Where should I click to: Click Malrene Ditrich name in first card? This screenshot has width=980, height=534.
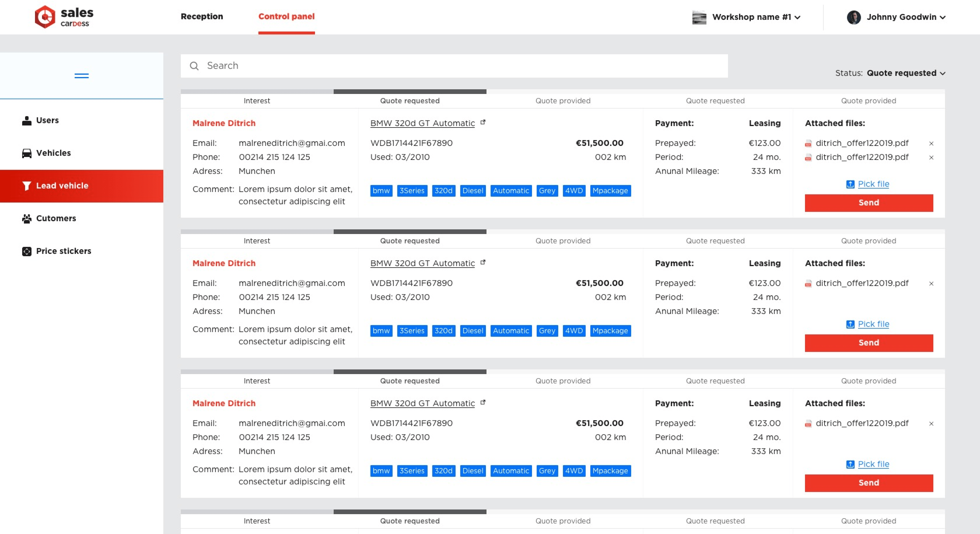pos(224,123)
